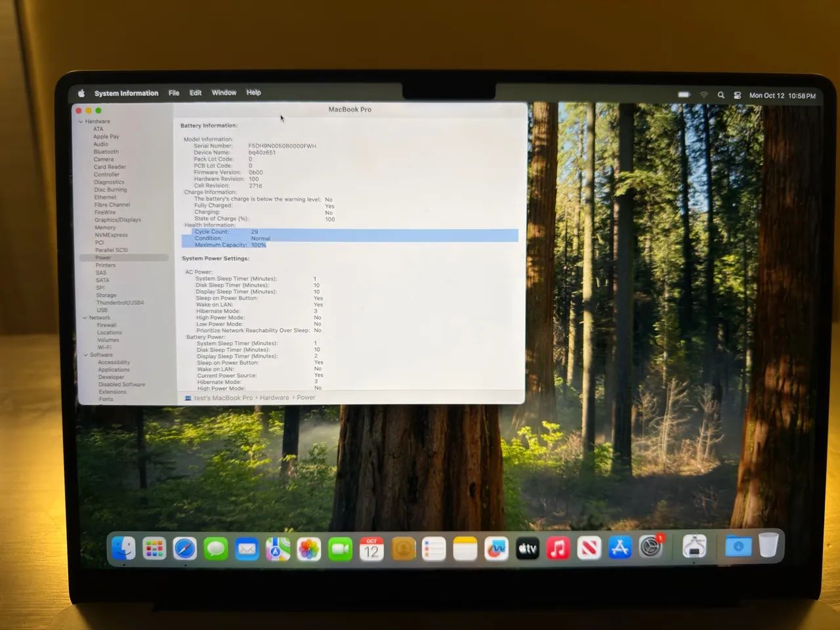Open the Downloads folder in the Dock

click(x=738, y=546)
